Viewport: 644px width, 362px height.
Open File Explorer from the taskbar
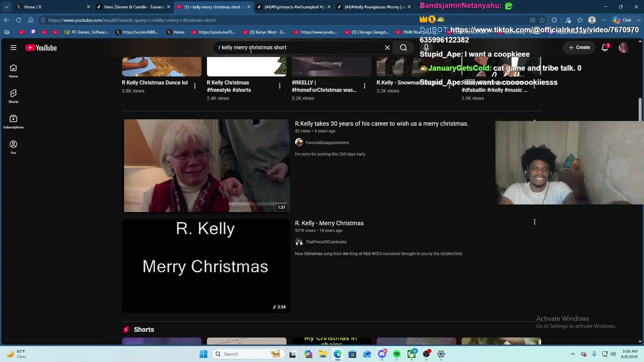coord(323,354)
